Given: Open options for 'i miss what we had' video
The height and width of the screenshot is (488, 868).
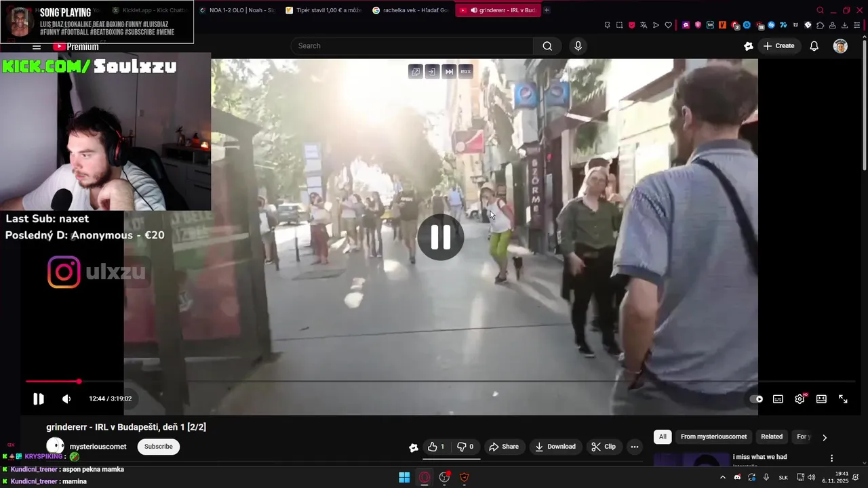Looking at the screenshot, I should 831,458.
